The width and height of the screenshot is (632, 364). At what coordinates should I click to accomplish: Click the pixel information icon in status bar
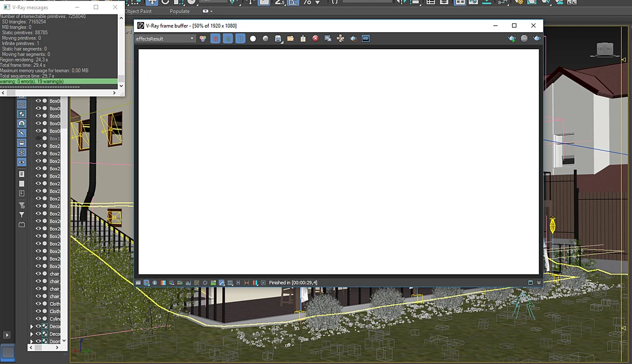[x=154, y=283]
